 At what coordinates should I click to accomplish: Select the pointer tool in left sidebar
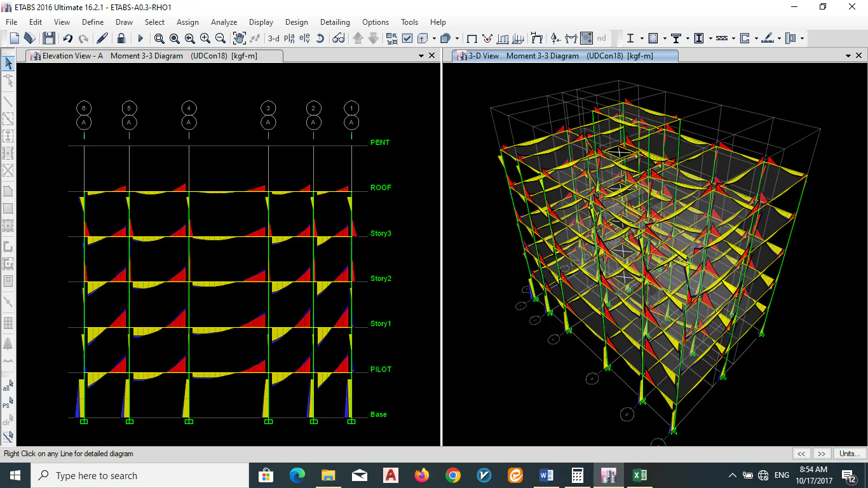8,63
